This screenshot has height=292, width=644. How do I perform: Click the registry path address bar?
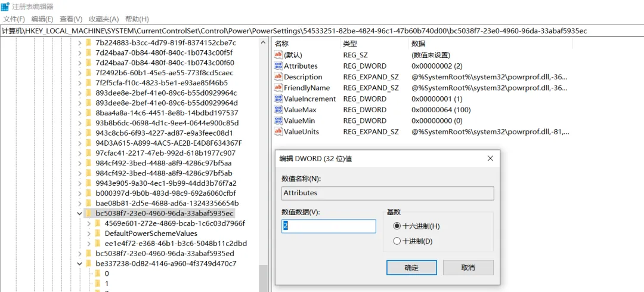point(322,31)
